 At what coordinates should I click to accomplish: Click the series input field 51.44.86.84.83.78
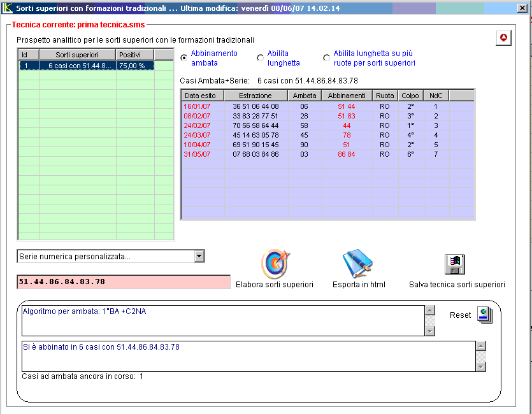point(124,282)
